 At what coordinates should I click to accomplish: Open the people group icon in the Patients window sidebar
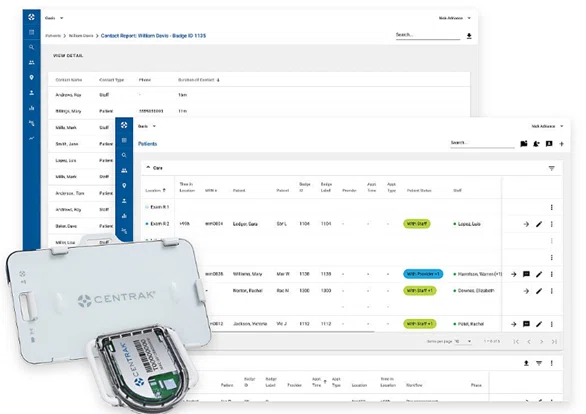pos(124,171)
